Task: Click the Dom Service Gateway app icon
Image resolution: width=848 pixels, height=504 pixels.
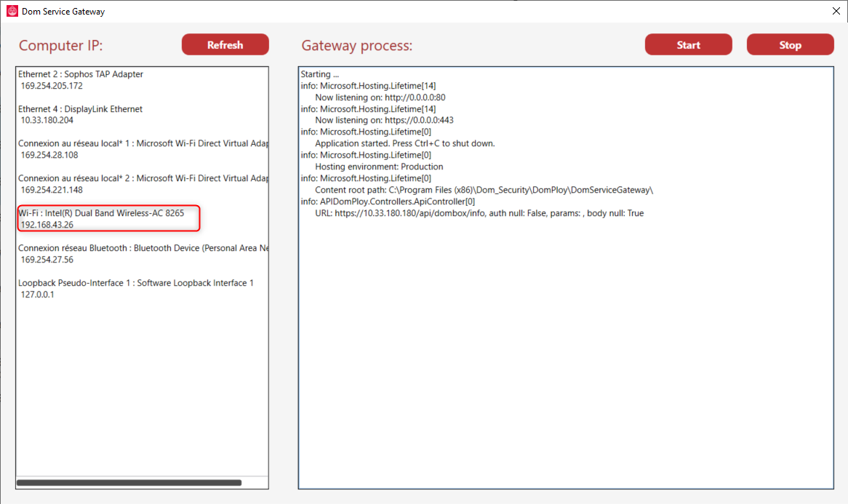Action: click(12, 12)
